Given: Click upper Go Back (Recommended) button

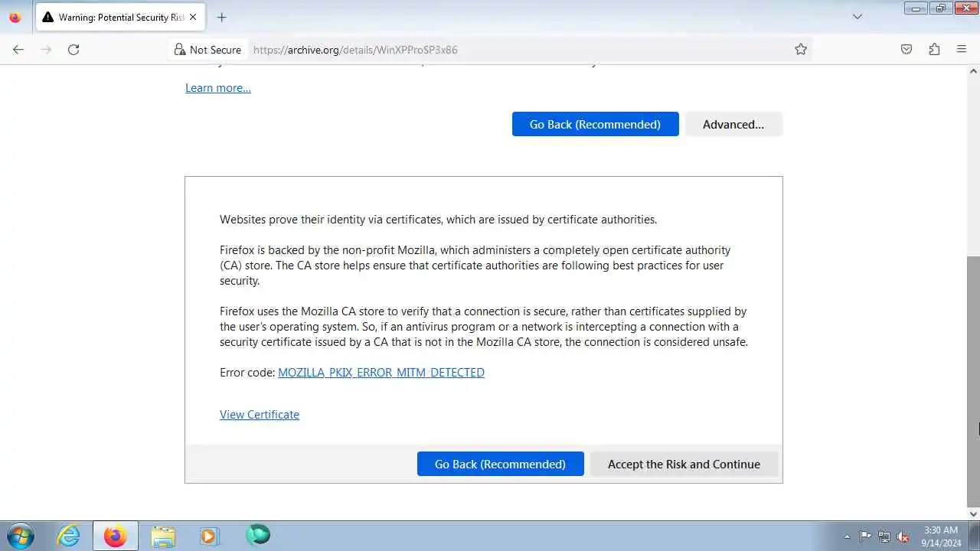Looking at the screenshot, I should pos(595,124).
